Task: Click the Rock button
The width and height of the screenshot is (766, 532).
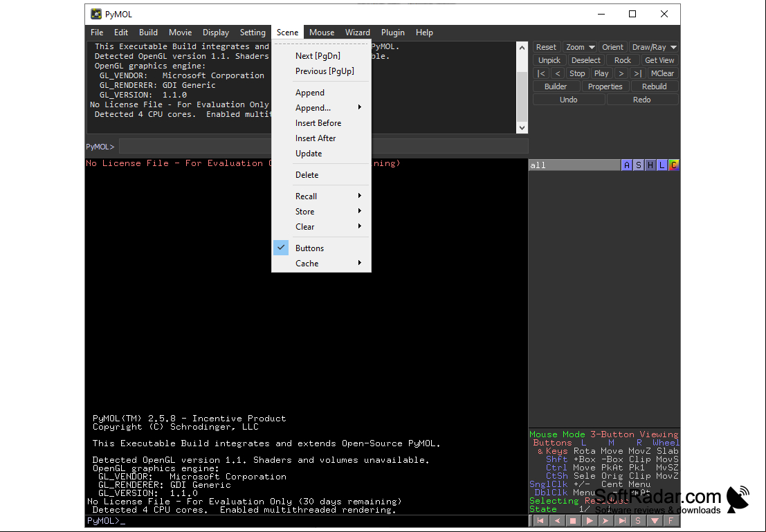Action: point(622,60)
